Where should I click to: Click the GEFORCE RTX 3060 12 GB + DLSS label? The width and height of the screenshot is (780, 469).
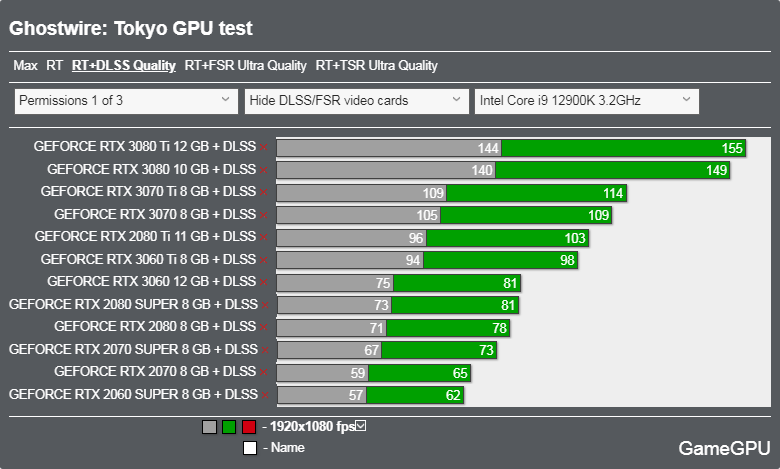tap(152, 281)
